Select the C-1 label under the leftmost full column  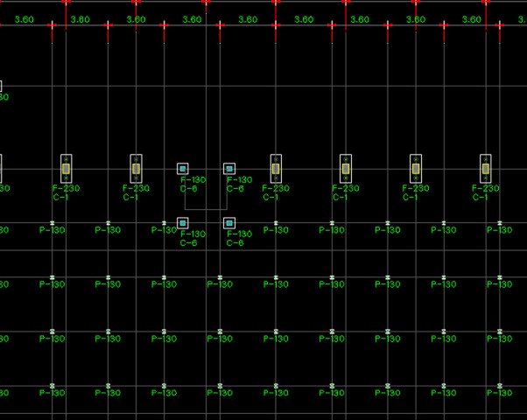(x=60, y=197)
